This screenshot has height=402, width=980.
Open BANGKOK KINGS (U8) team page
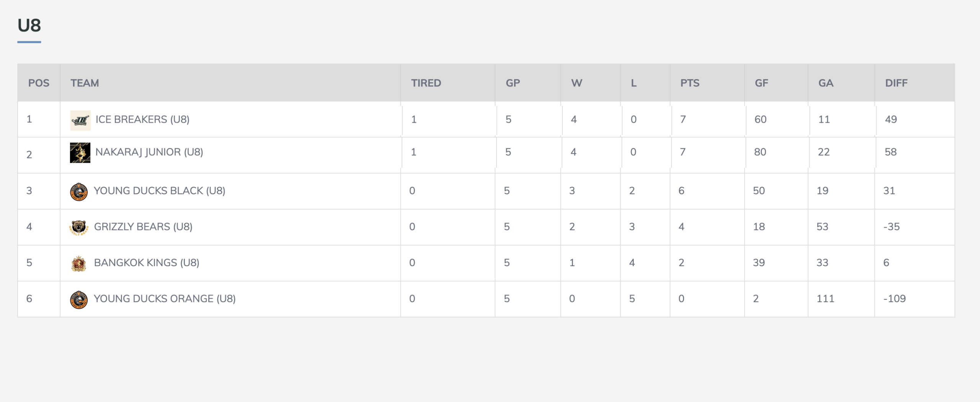147,263
